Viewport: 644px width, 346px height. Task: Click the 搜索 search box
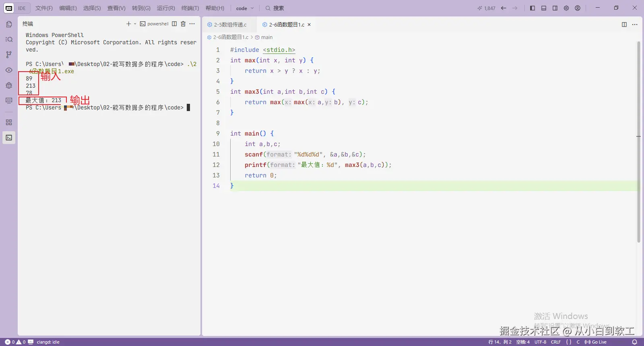(275, 8)
